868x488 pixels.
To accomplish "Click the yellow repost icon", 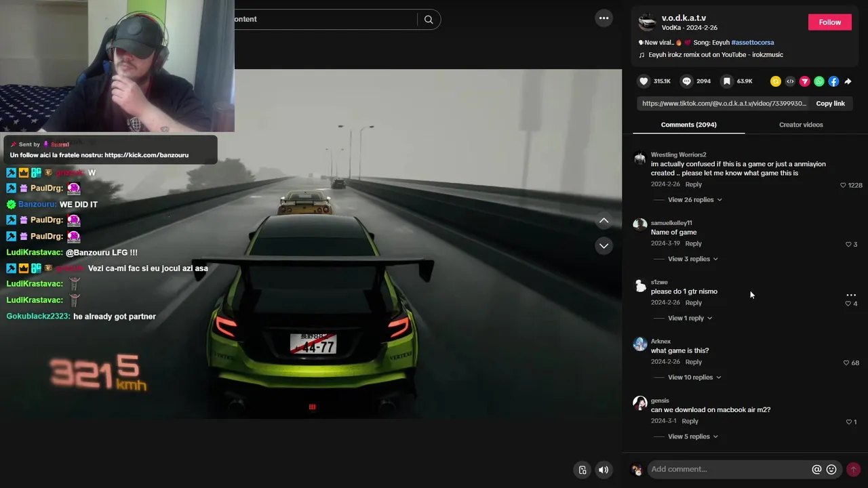I will (x=776, y=81).
